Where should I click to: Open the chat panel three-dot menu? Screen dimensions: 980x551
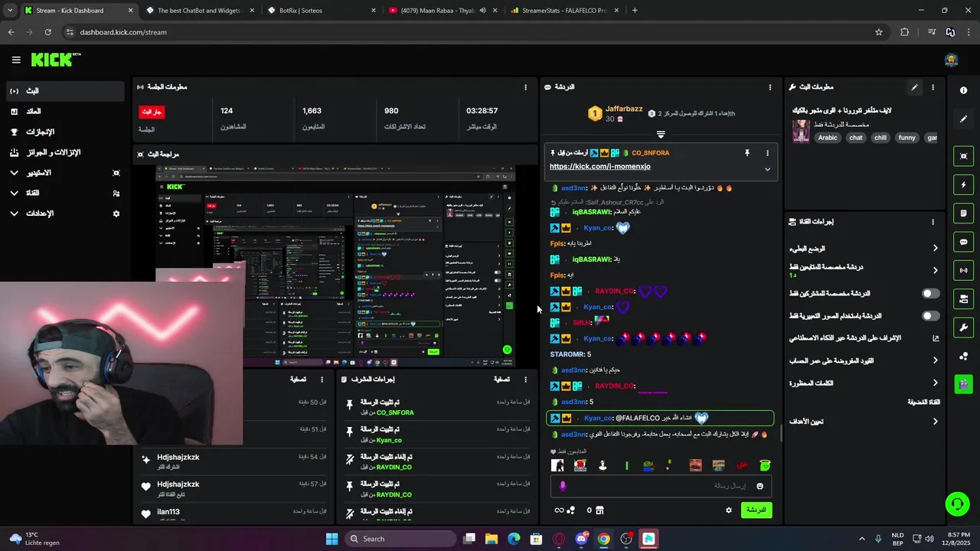770,87
